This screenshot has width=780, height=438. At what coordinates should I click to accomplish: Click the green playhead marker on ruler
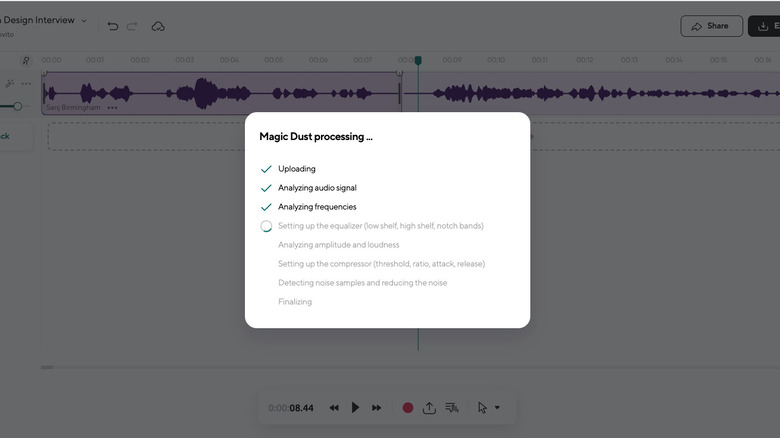point(418,61)
